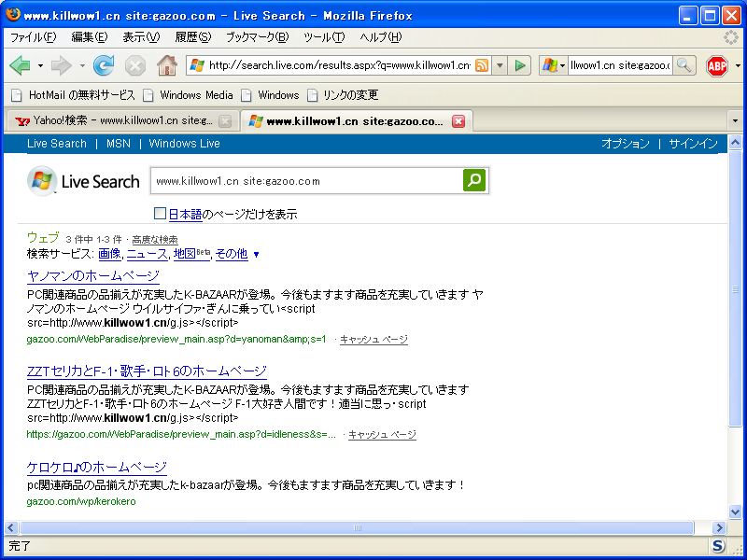Go to Home page icon
This screenshot has height=560, width=747.
tap(167, 65)
